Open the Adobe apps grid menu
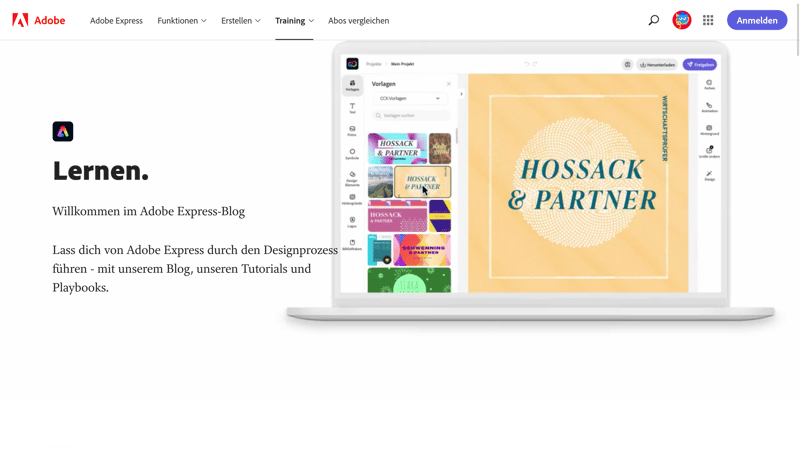This screenshot has height=450, width=800. pyautogui.click(x=708, y=20)
